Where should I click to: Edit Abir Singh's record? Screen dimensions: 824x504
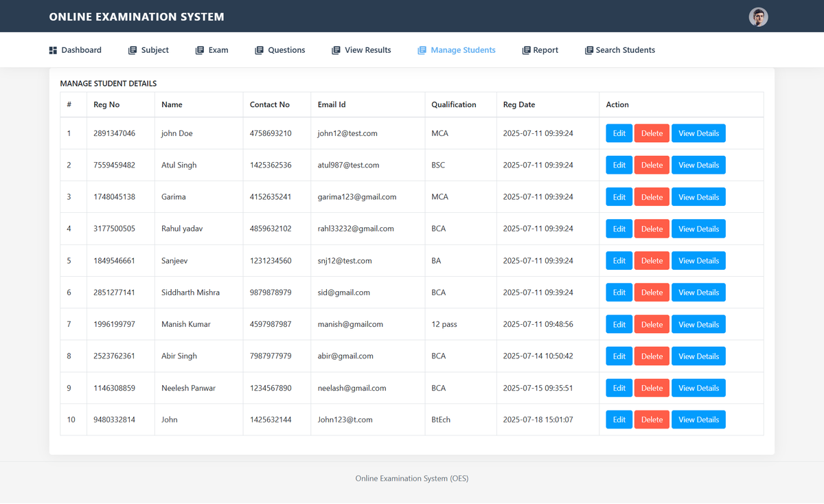click(x=619, y=356)
